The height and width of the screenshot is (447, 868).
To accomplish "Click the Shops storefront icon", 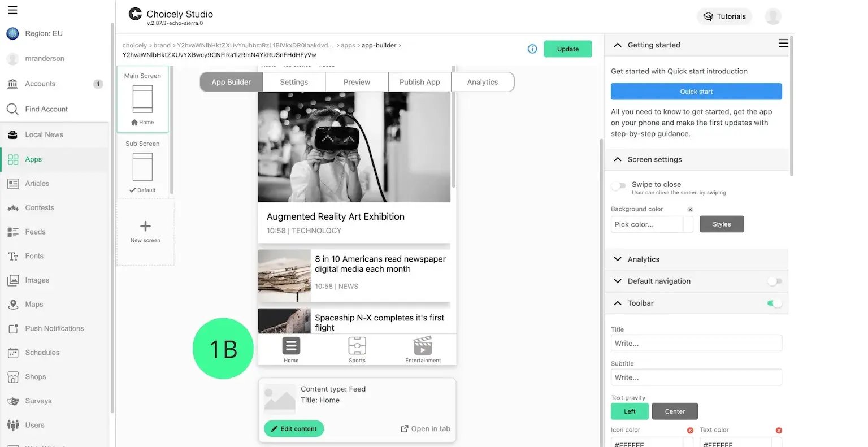I will coord(13,377).
